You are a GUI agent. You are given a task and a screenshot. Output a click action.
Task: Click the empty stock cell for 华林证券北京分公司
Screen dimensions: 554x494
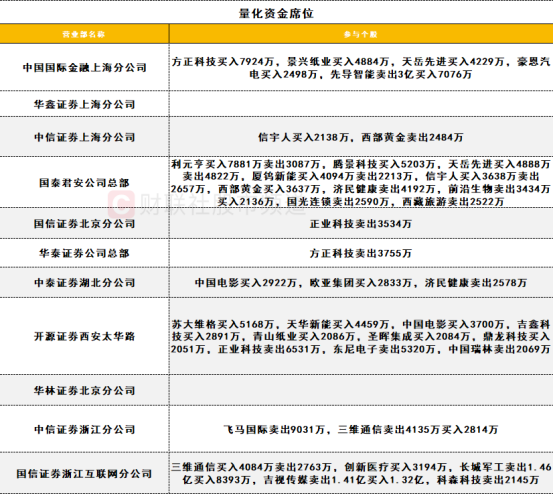click(x=361, y=390)
